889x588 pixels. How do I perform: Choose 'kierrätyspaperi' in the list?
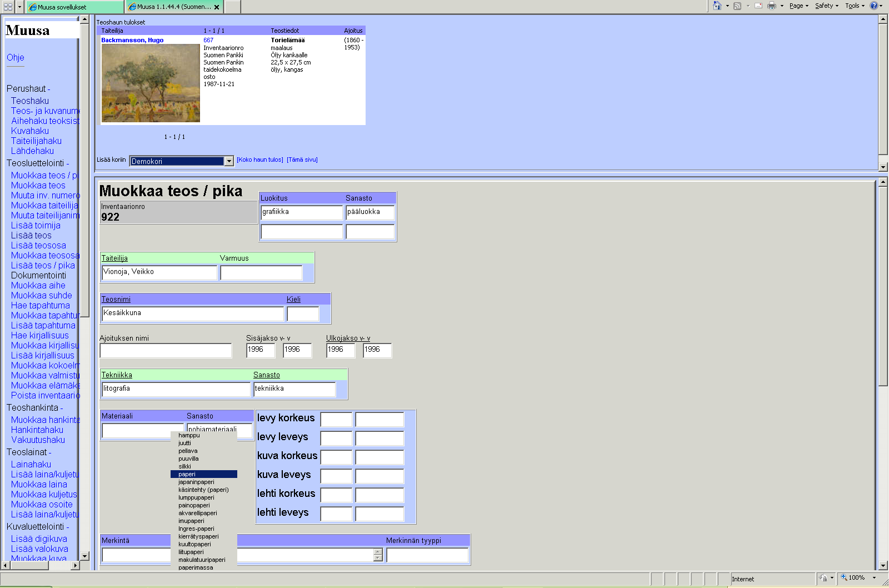click(x=204, y=536)
